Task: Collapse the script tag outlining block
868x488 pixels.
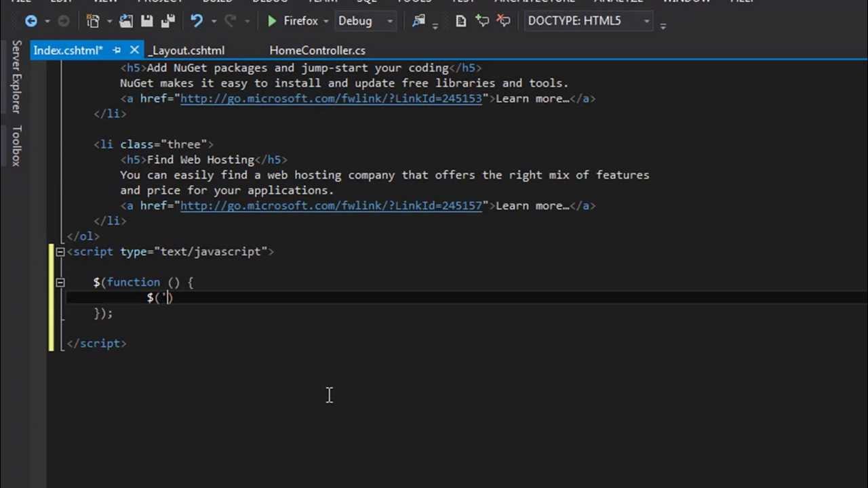Action: tap(60, 252)
